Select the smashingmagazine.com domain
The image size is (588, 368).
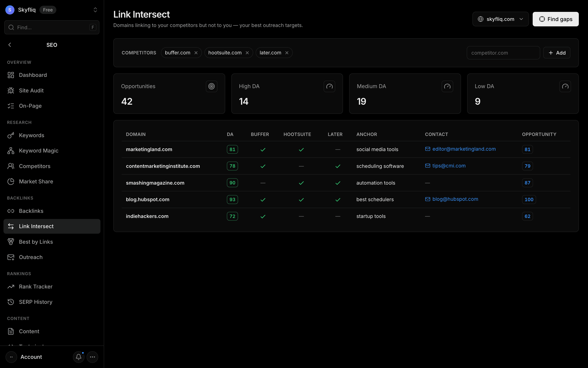click(x=155, y=183)
